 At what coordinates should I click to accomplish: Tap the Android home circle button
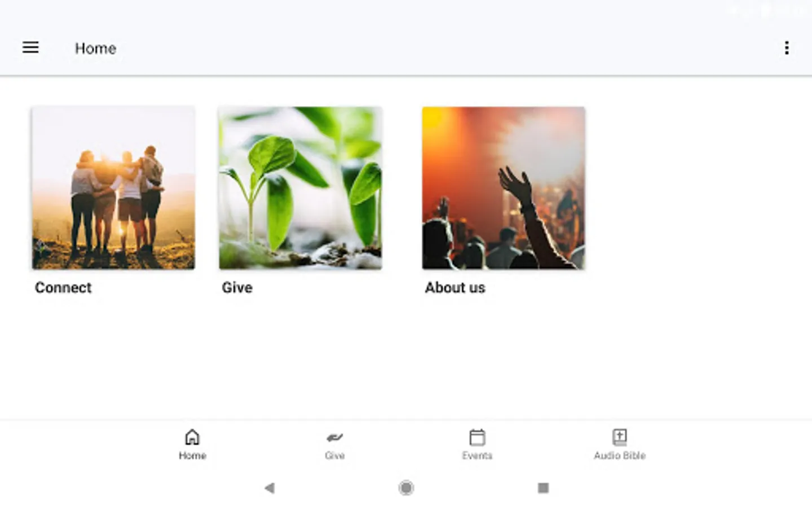point(406,488)
